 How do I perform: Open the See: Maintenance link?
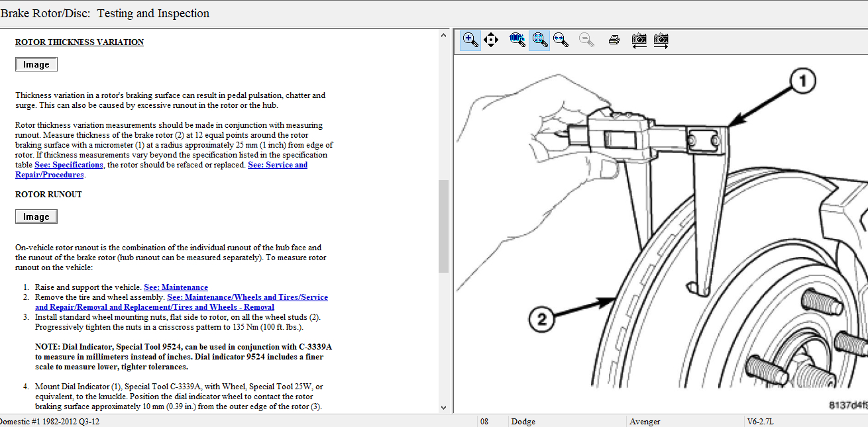tap(176, 287)
